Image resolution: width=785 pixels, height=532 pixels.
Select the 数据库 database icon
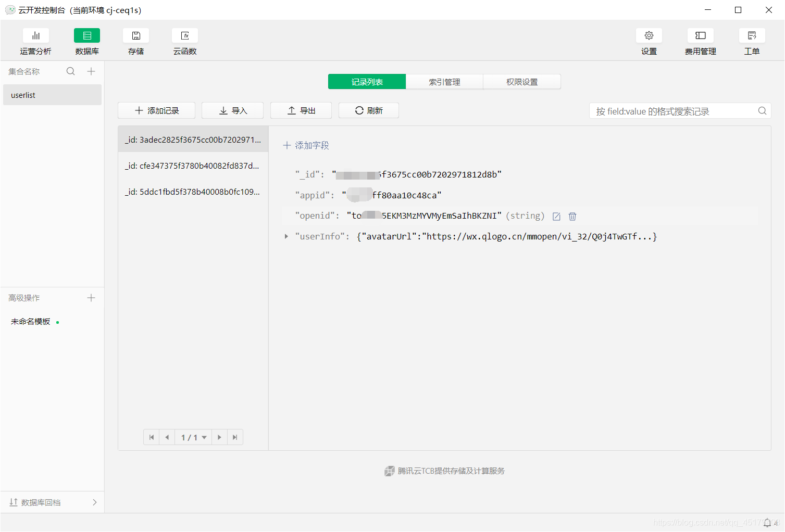87,35
